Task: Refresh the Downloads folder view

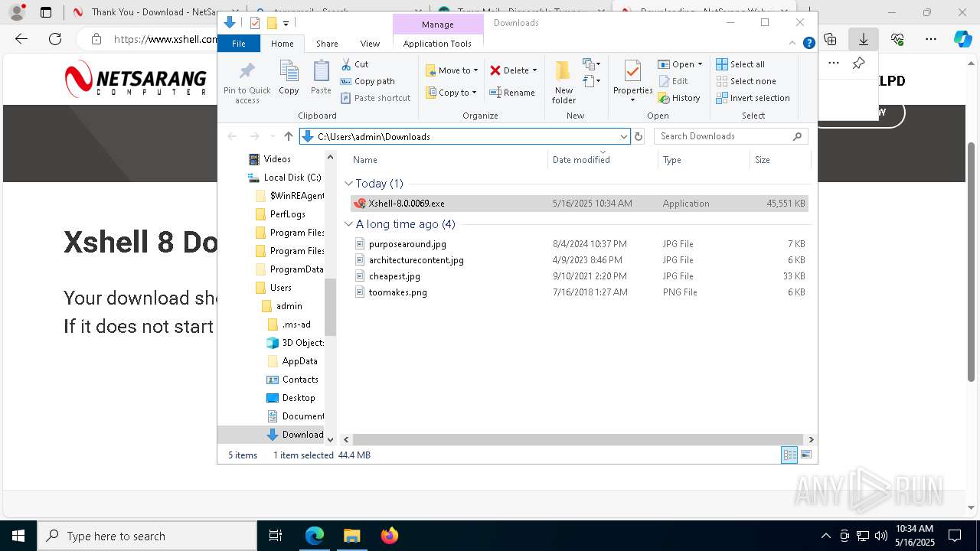Action: pos(639,136)
